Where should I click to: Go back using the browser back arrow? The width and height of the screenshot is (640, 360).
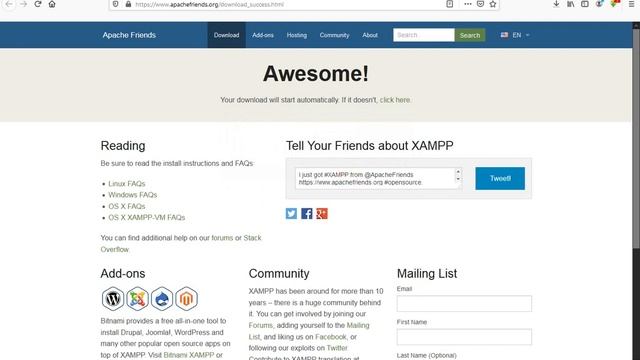pyautogui.click(x=9, y=4)
